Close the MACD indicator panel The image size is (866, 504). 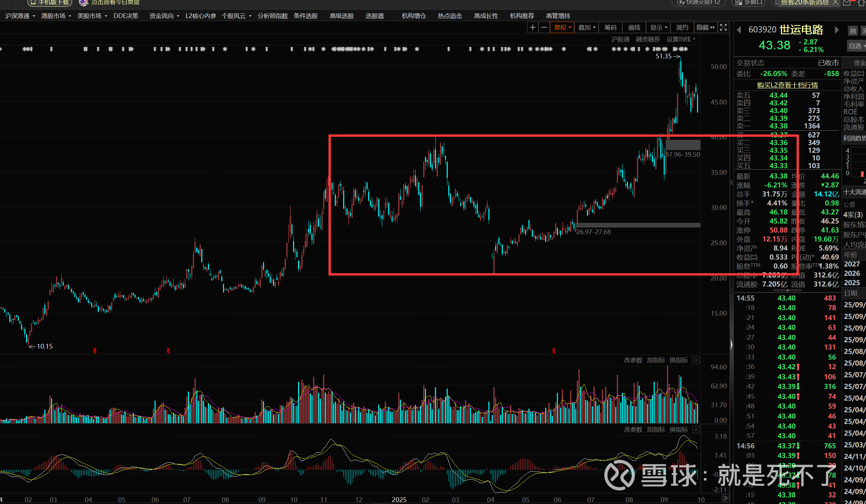click(696, 430)
